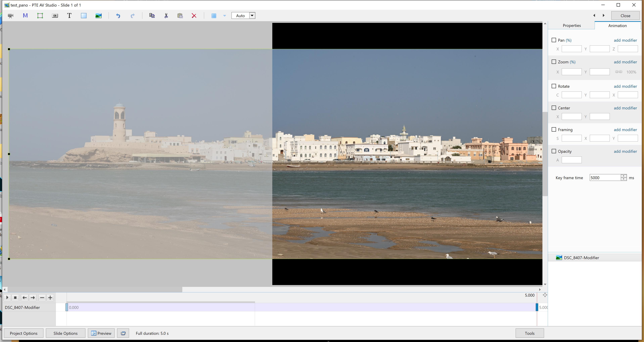Add a mask with the M icon
The image size is (644, 342).
(25, 16)
